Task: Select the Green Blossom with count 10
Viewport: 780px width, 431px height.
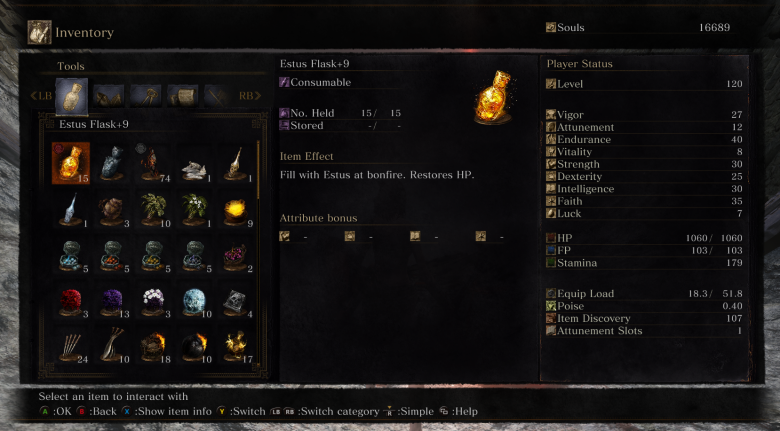Action: 153,209
